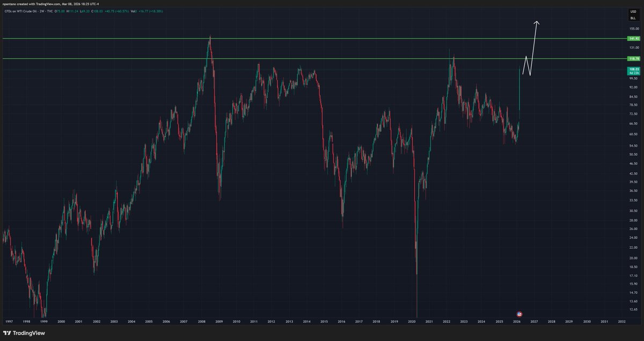Click the 36.50 price axis label

pyautogui.click(x=634, y=190)
